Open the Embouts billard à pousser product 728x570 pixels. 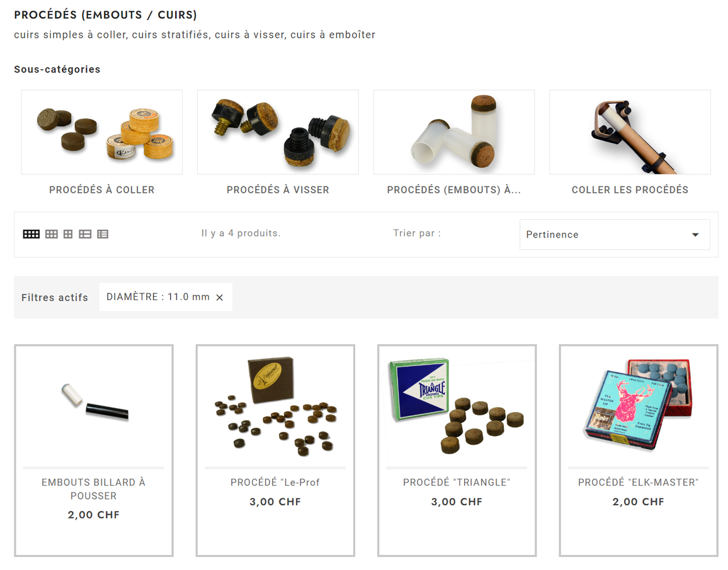coord(93,489)
